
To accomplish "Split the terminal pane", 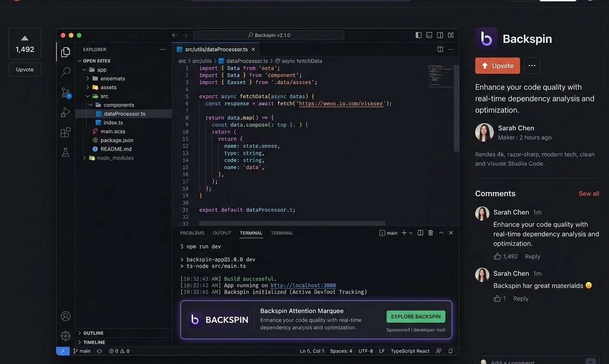I will coord(420,233).
